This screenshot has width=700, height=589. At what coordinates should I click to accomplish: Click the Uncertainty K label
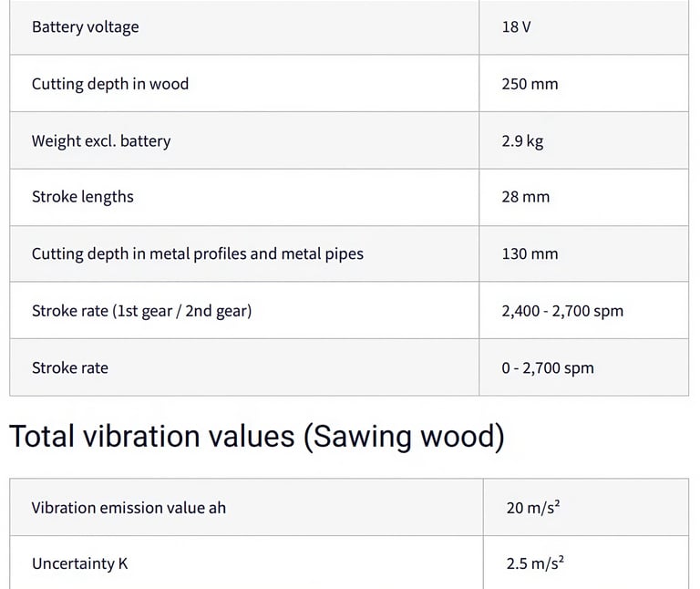(80, 563)
